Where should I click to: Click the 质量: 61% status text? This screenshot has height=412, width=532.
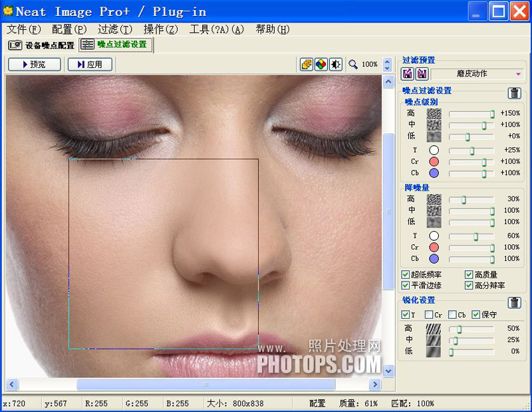coord(358,403)
